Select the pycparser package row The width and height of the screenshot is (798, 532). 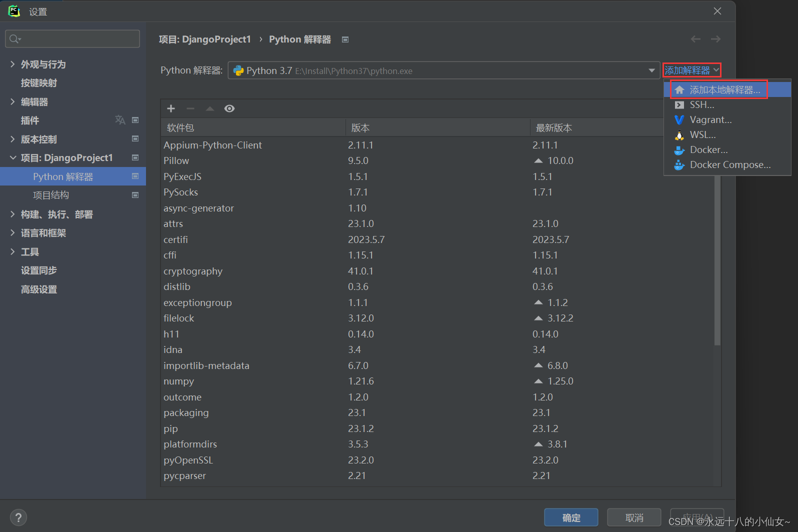(x=438, y=475)
